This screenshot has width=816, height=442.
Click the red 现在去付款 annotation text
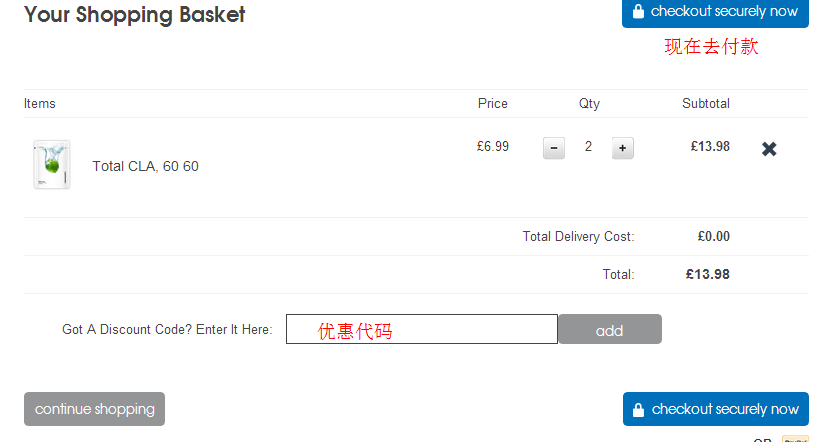point(711,47)
